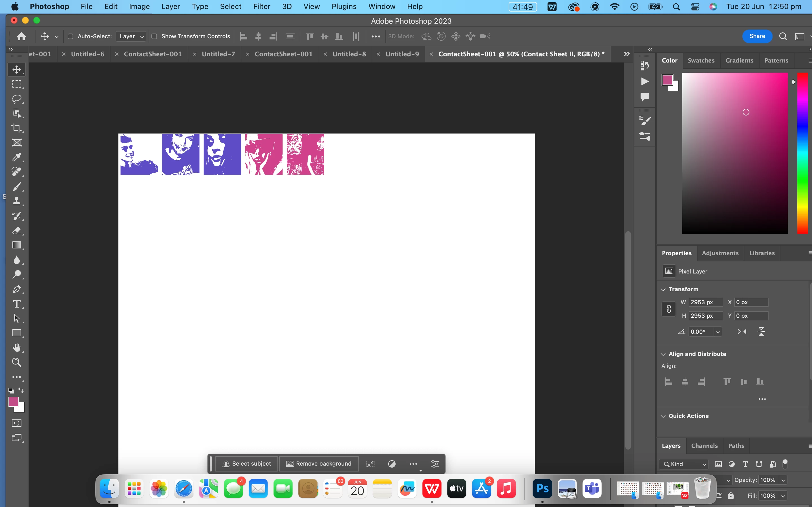Click the foreground color swatch in Color panel
The width and height of the screenshot is (812, 507).
pos(667,80)
